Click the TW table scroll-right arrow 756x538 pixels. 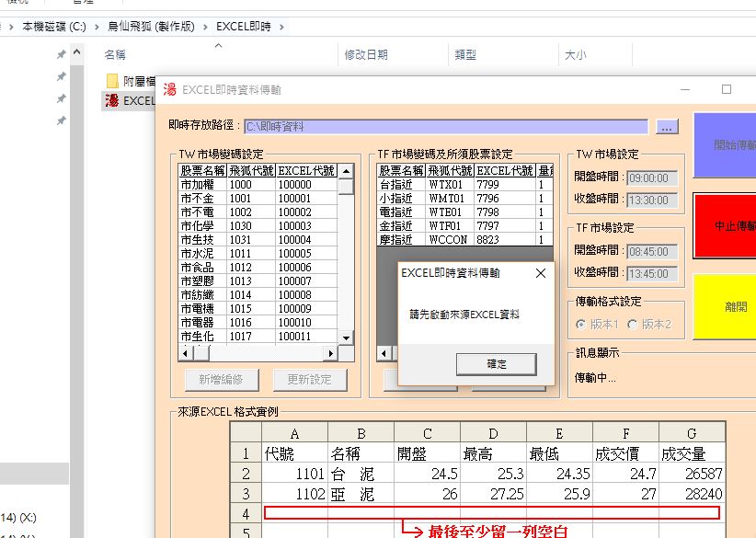point(330,353)
